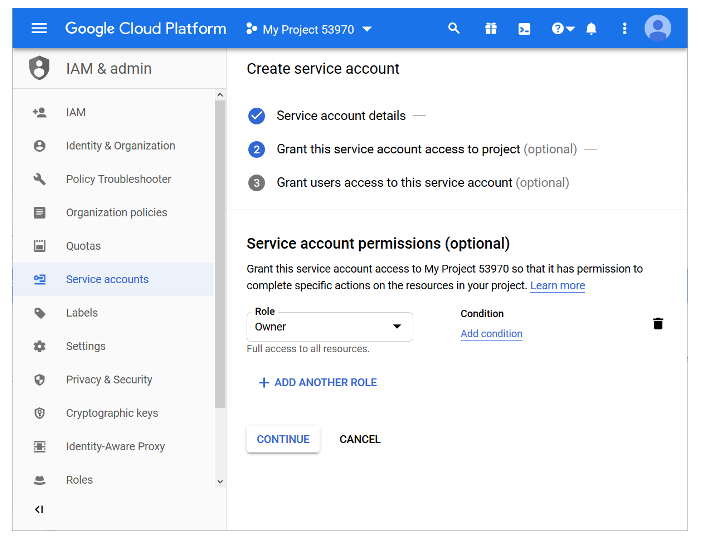Open the gift free trial icon
Screen dimensions: 701x540
click(x=491, y=29)
